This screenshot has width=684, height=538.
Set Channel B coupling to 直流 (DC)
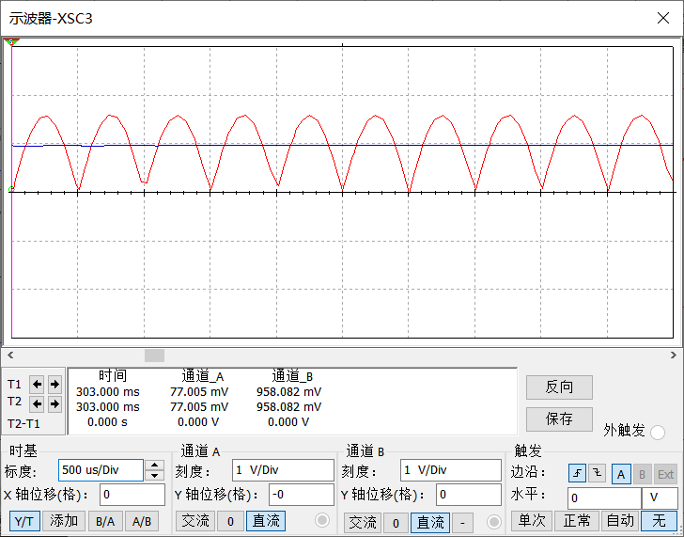[430, 522]
